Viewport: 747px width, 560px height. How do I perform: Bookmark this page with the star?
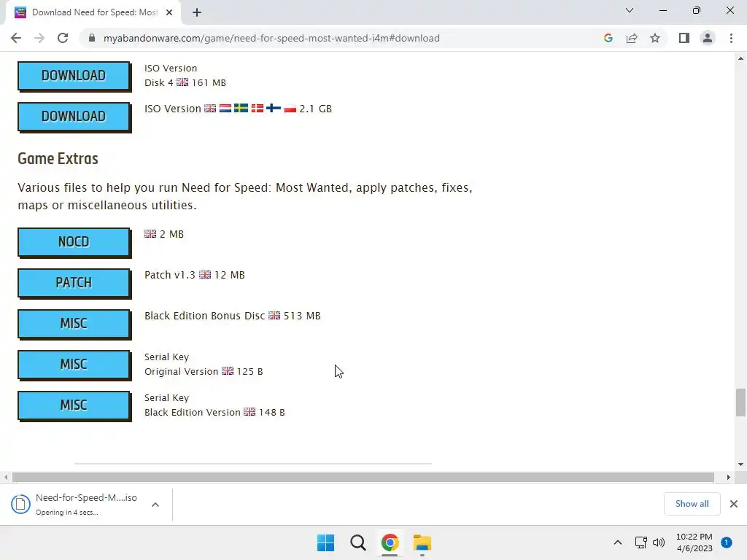(x=655, y=38)
